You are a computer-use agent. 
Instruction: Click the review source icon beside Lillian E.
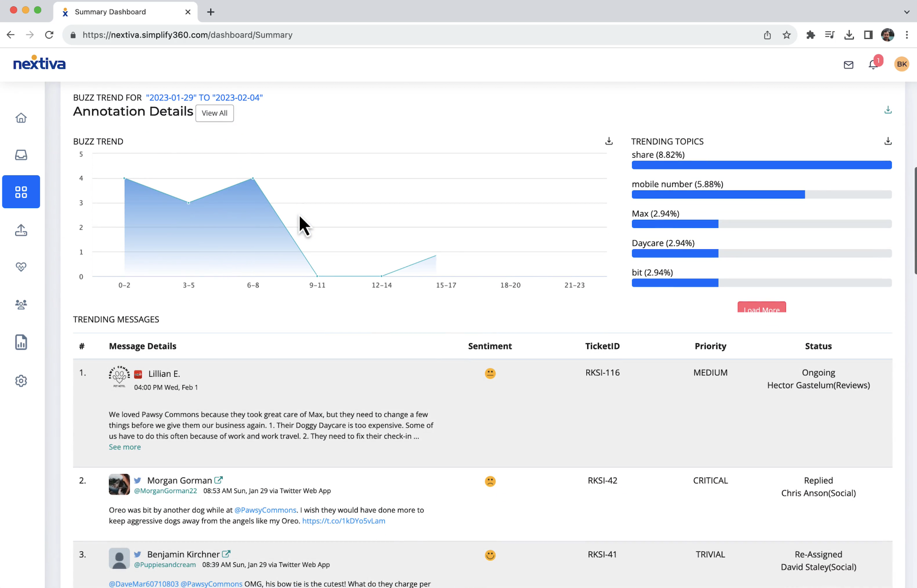(138, 374)
